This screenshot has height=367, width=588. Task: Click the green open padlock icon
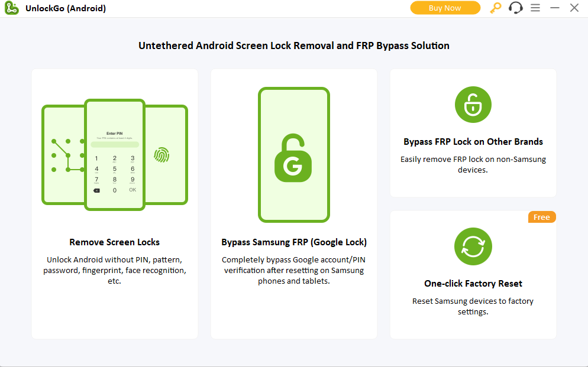[473, 105]
